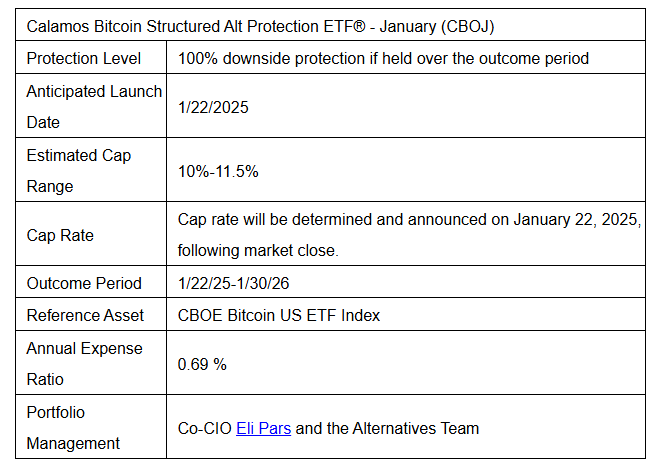The width and height of the screenshot is (655, 468).
Task: Click the table title Calamos Bitcoin Structured Alt Protection ETF
Action: [260, 26]
